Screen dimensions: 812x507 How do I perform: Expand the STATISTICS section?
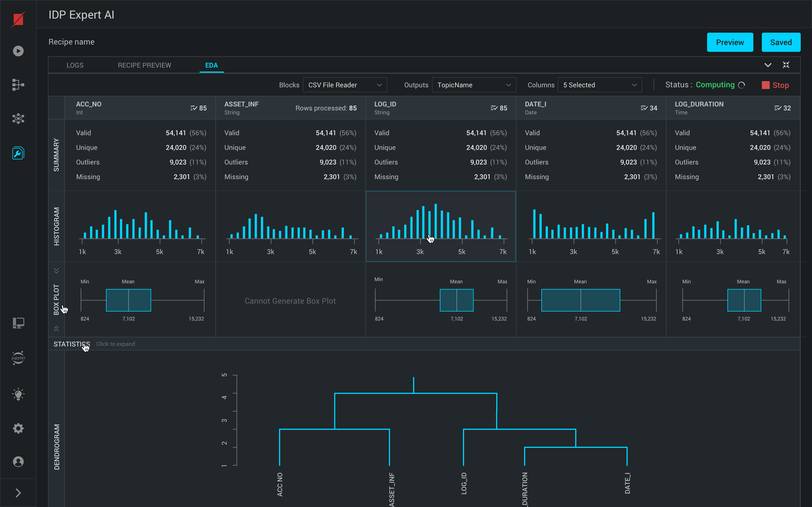(x=72, y=344)
